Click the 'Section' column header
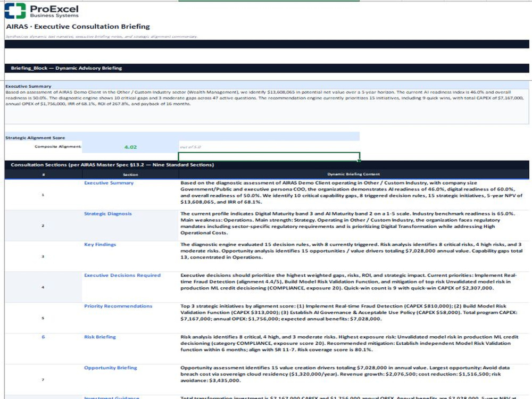This screenshot has height=399, width=532. [x=130, y=174]
